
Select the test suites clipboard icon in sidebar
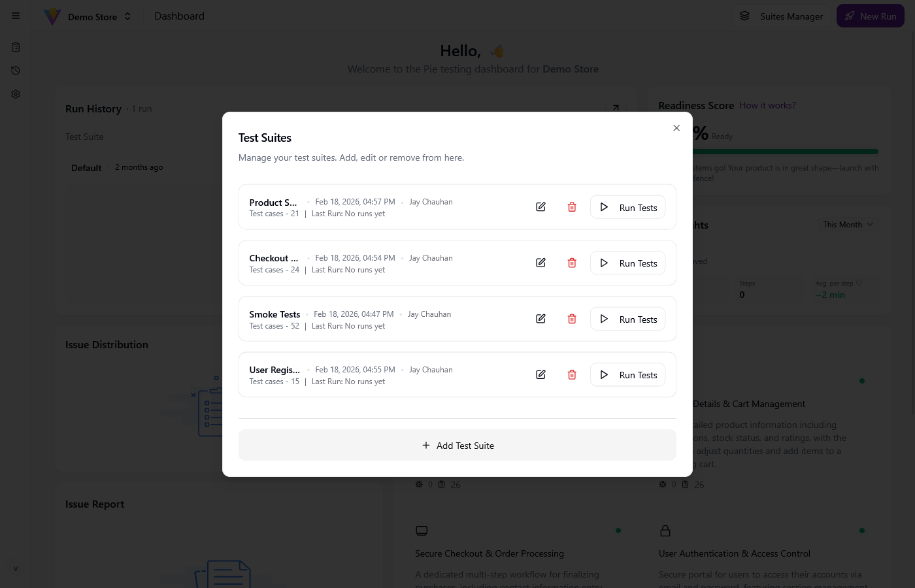coord(16,47)
